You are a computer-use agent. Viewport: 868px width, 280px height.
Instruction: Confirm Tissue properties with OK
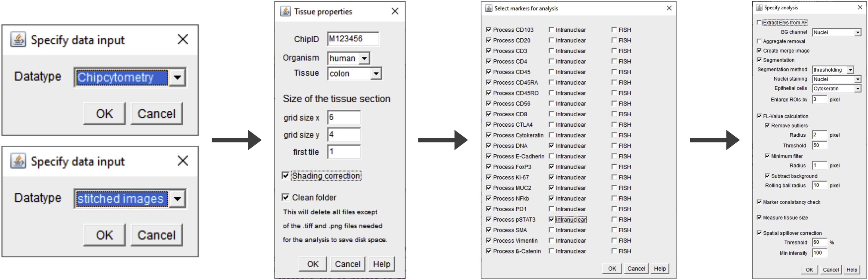pos(313,264)
